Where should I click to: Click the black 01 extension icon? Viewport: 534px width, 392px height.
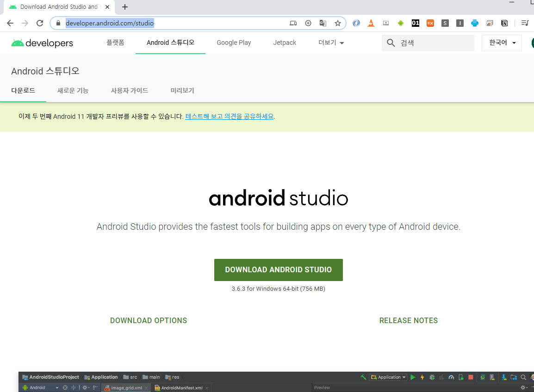coord(416,23)
